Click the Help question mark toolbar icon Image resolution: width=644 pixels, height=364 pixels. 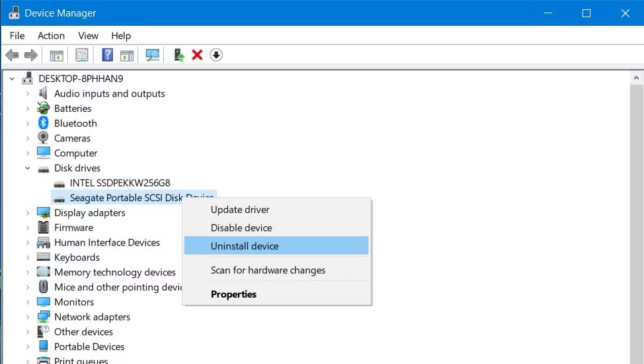pyautogui.click(x=107, y=55)
